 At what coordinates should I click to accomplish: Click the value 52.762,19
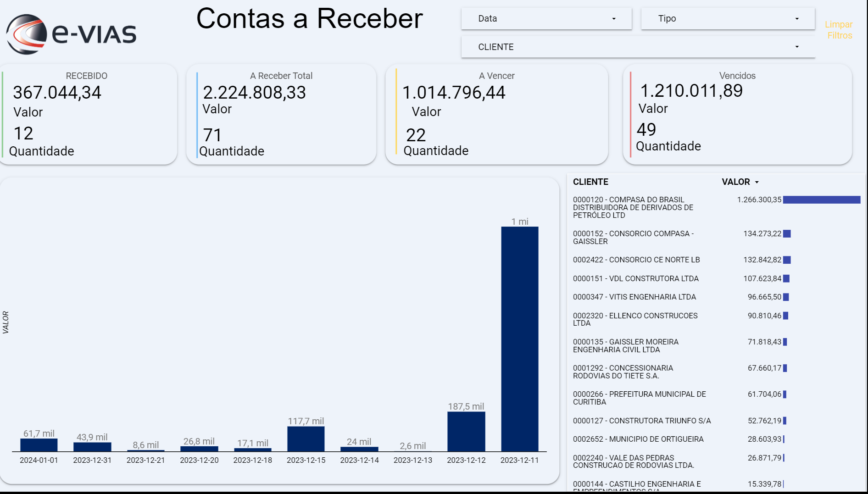tap(764, 421)
